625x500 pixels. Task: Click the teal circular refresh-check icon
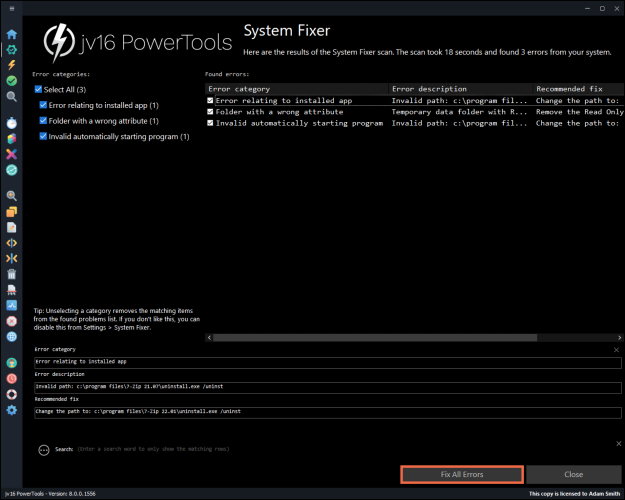coord(12,170)
